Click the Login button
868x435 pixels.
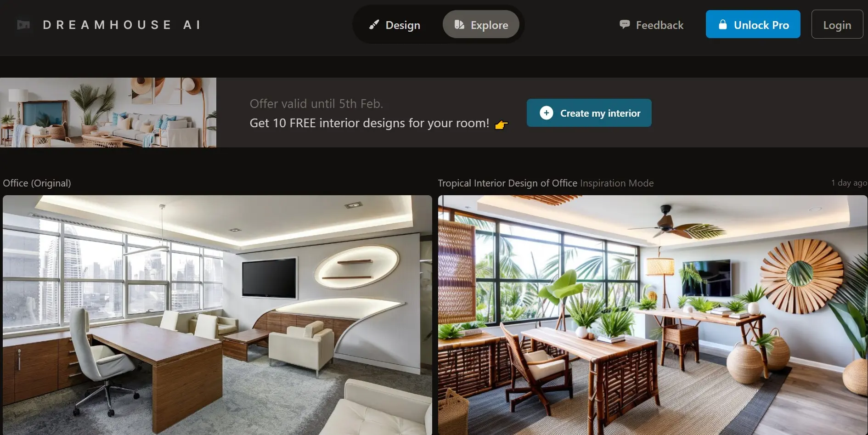pos(837,24)
